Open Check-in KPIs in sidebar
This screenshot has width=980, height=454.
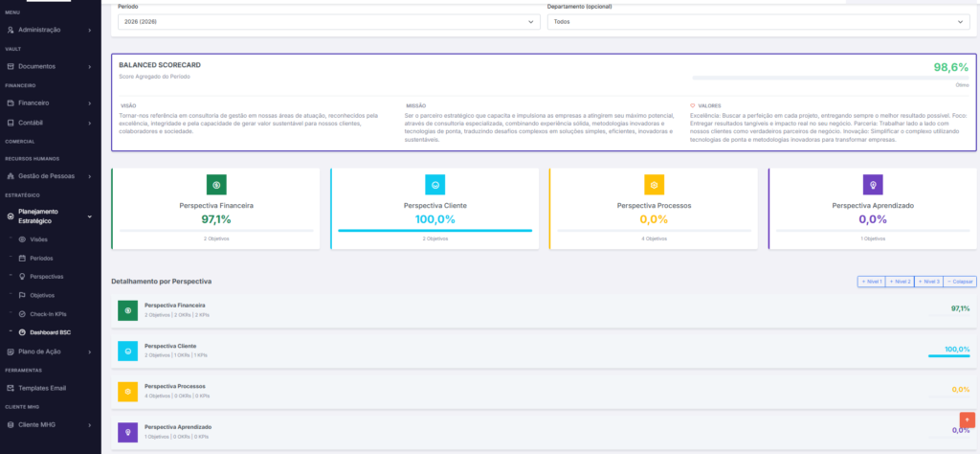[49, 314]
